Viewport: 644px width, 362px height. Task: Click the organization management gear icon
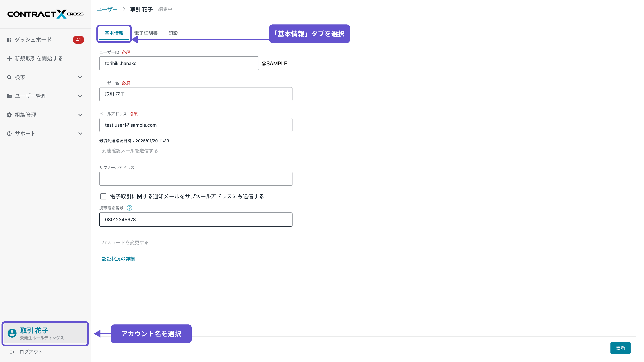point(9,115)
